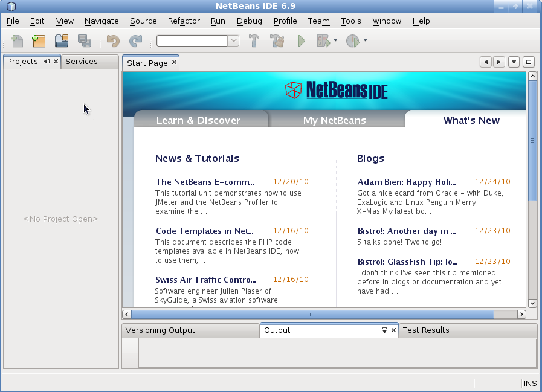Select the Start Page tab
This screenshot has height=392, width=542.
pyautogui.click(x=147, y=63)
